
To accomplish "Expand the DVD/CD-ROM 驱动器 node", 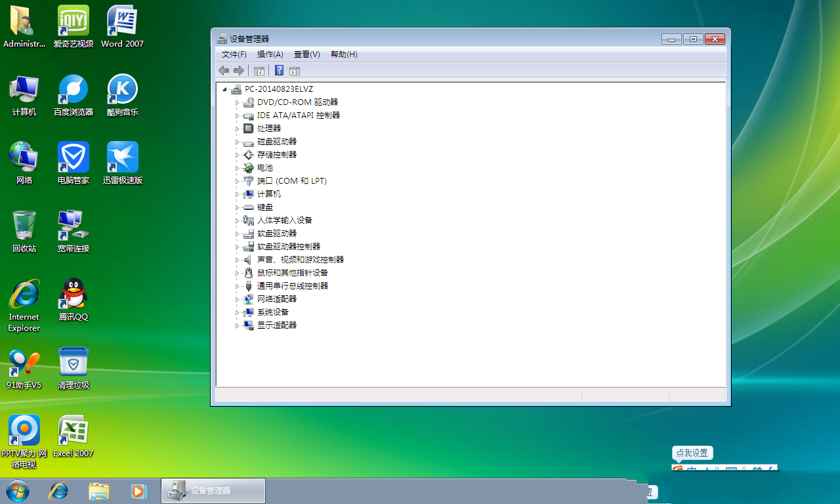I will pos(238,102).
